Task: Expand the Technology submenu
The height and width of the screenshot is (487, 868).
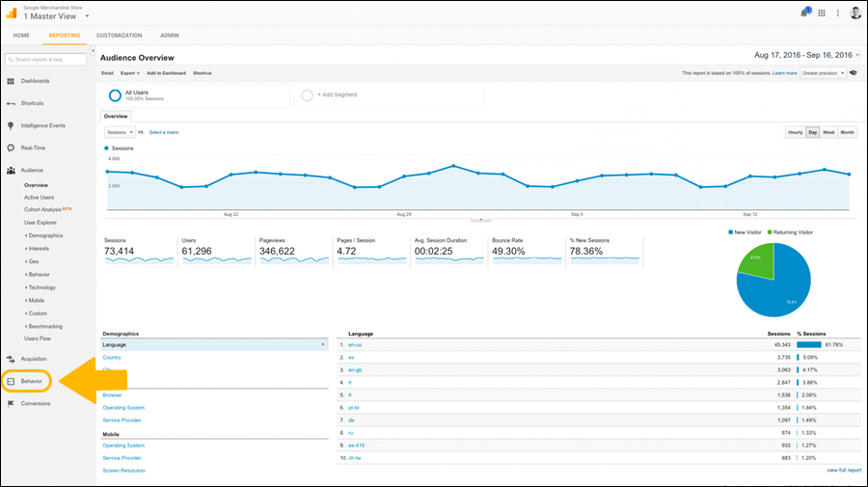Action: pyautogui.click(x=41, y=287)
